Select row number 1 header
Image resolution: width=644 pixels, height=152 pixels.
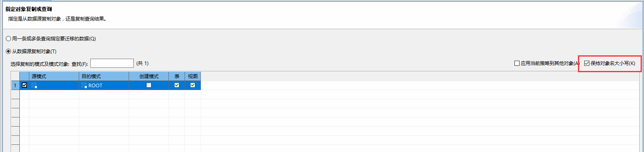pyautogui.click(x=15, y=85)
